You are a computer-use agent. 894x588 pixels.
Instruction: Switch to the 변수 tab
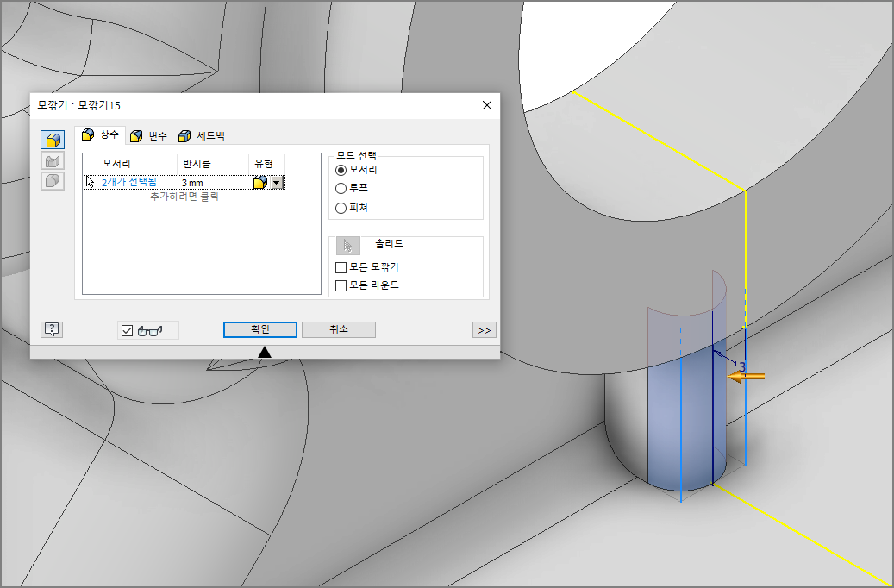click(x=148, y=135)
